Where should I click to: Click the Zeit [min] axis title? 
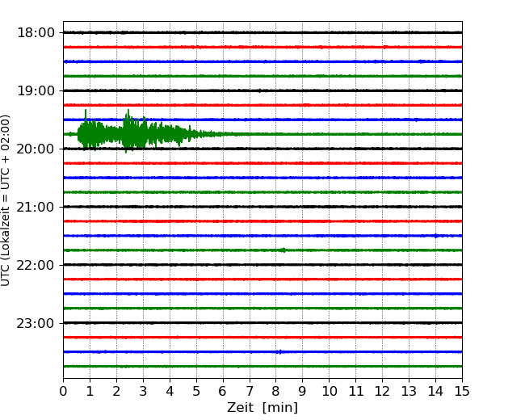(x=262, y=408)
